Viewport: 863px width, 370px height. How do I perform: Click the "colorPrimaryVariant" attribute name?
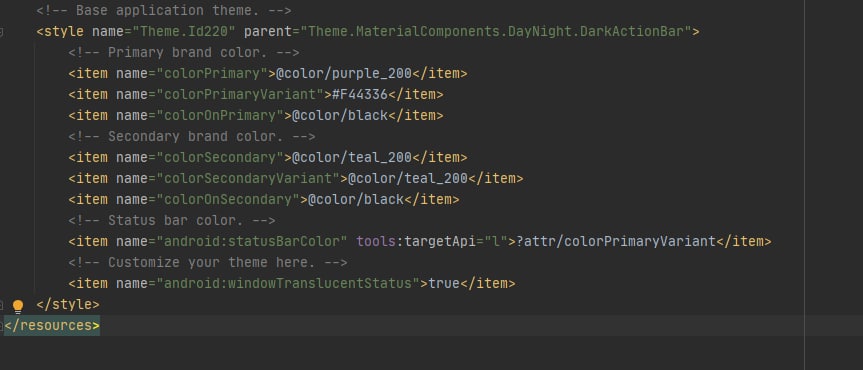click(240, 94)
